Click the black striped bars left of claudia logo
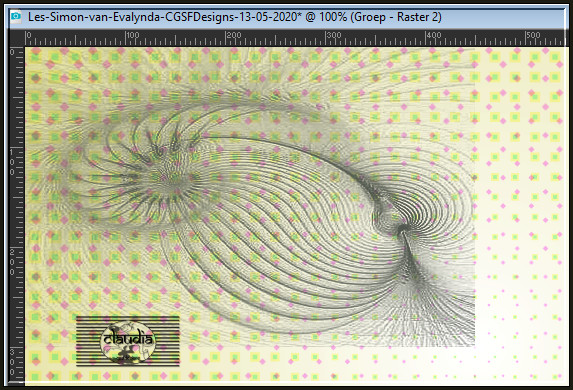Viewport: 573px width, 390px height. coord(88,341)
